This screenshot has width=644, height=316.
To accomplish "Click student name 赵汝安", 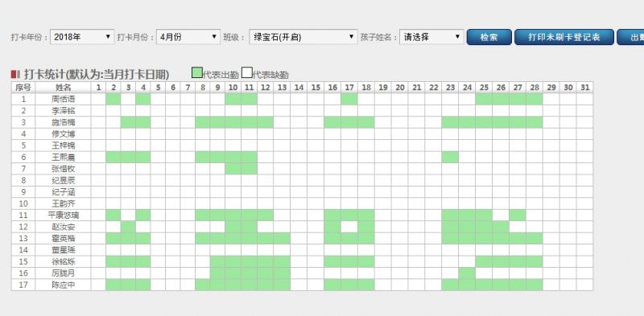I will (64, 227).
